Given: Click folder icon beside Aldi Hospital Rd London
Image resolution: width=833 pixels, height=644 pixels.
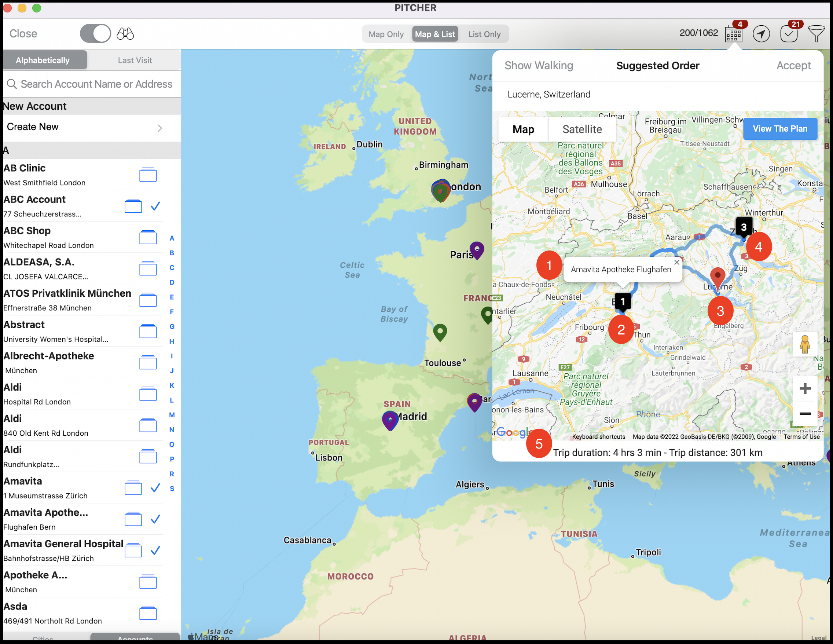Looking at the screenshot, I should coord(149,394).
